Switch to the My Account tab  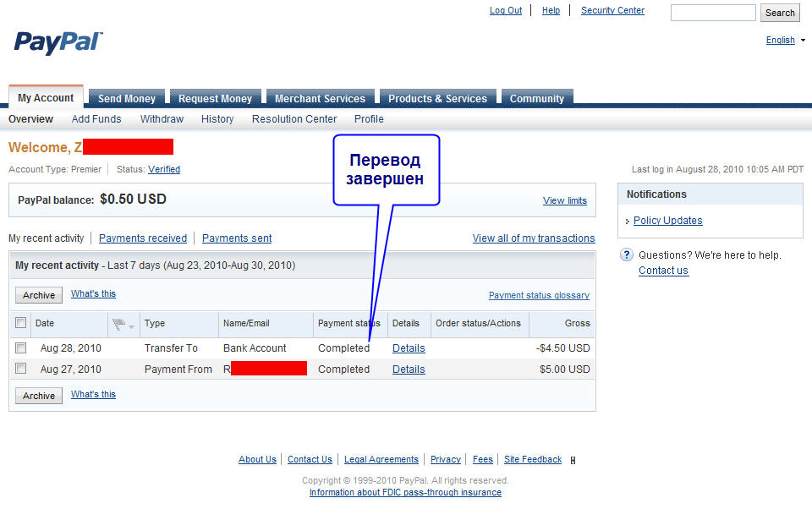click(46, 97)
